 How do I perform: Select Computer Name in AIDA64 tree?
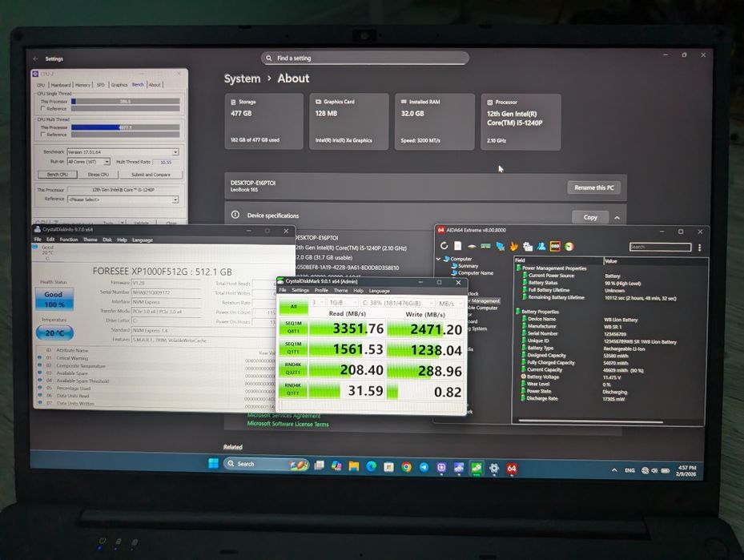coord(476,273)
